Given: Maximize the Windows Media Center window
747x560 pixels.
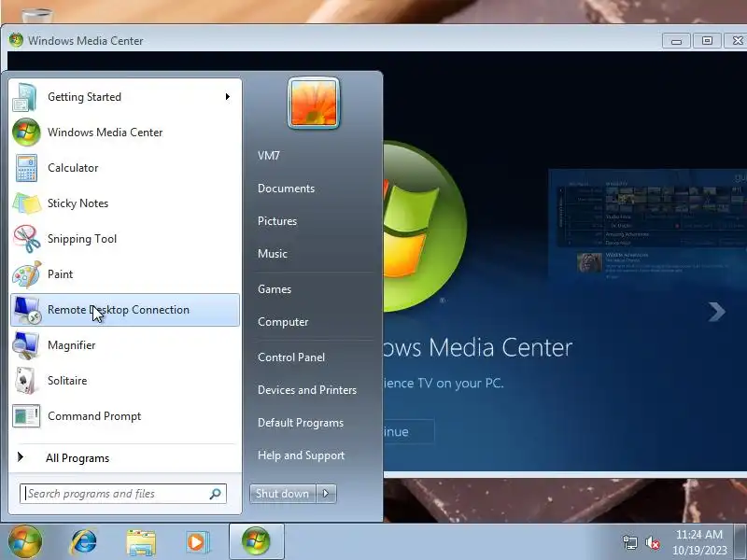Looking at the screenshot, I should pos(707,41).
